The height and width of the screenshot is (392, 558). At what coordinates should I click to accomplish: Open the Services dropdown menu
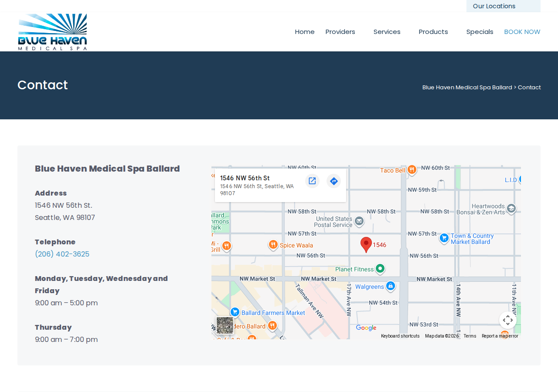[387, 32]
